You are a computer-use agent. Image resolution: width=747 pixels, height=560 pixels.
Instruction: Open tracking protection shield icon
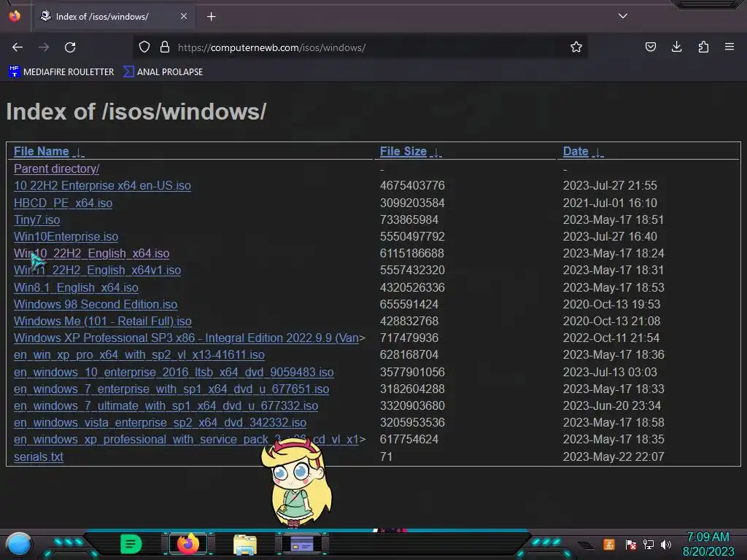144,47
